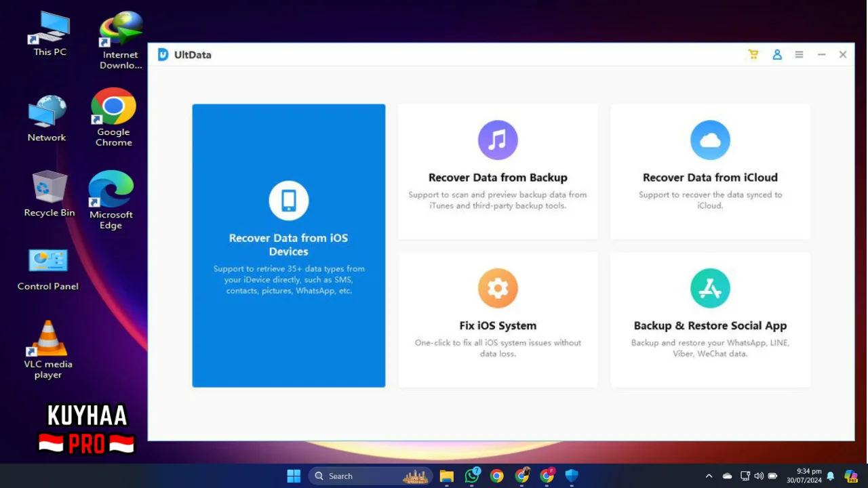The image size is (868, 488).
Task: Select Microsoft Edge desktop shortcut
Action: click(x=111, y=200)
